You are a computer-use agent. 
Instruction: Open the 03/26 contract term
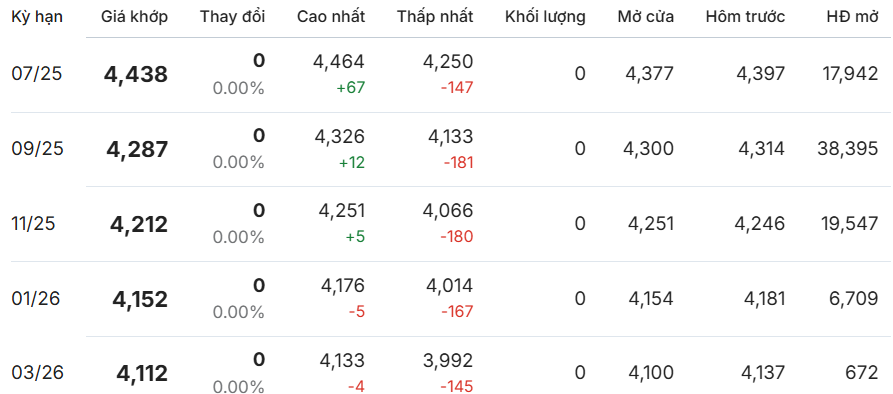click(x=38, y=373)
